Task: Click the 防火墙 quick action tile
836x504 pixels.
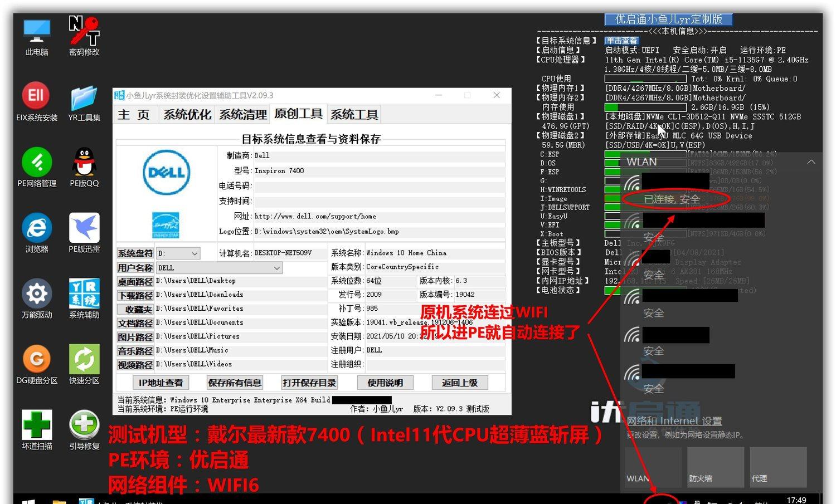Action: tap(716, 467)
